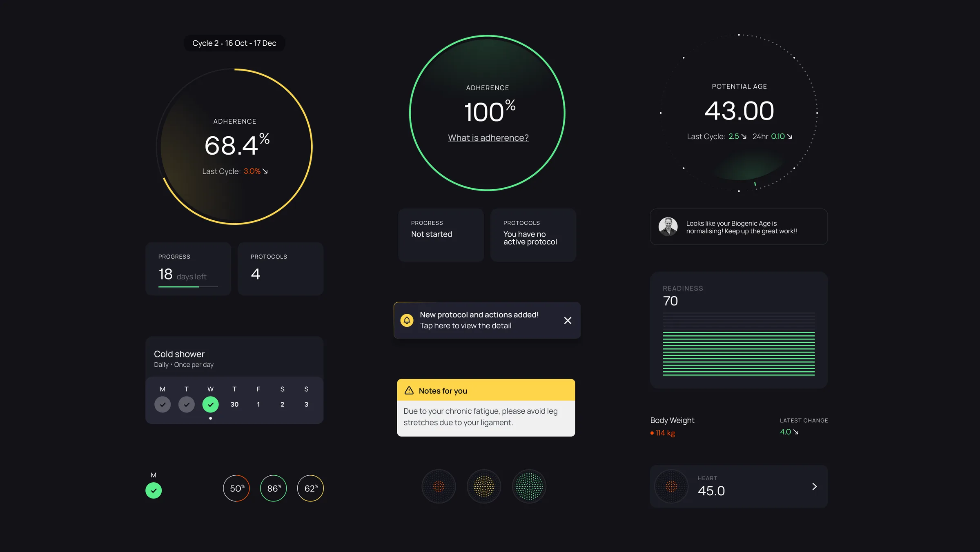Open the What is adherence? link
The width and height of the screenshot is (980, 552).
pos(488,138)
